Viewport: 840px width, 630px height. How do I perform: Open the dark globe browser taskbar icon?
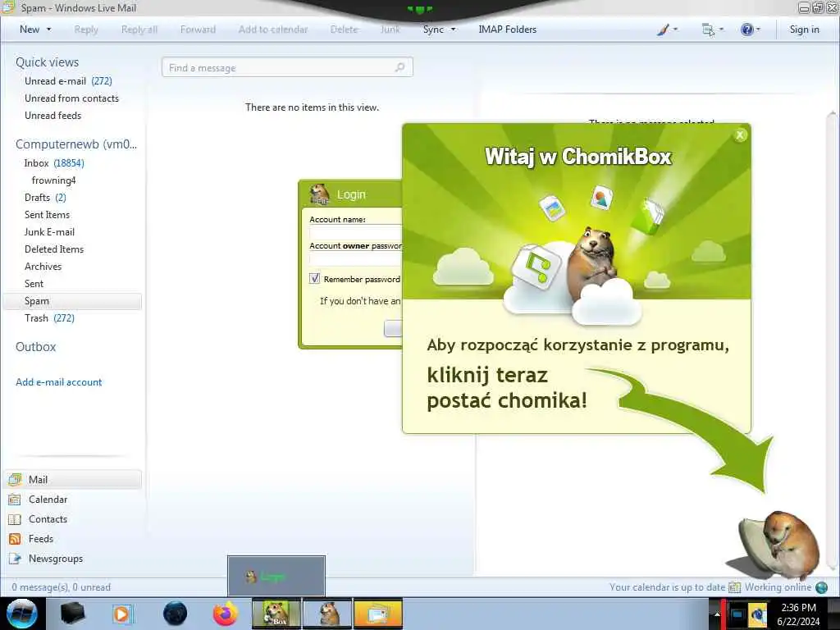[176, 614]
